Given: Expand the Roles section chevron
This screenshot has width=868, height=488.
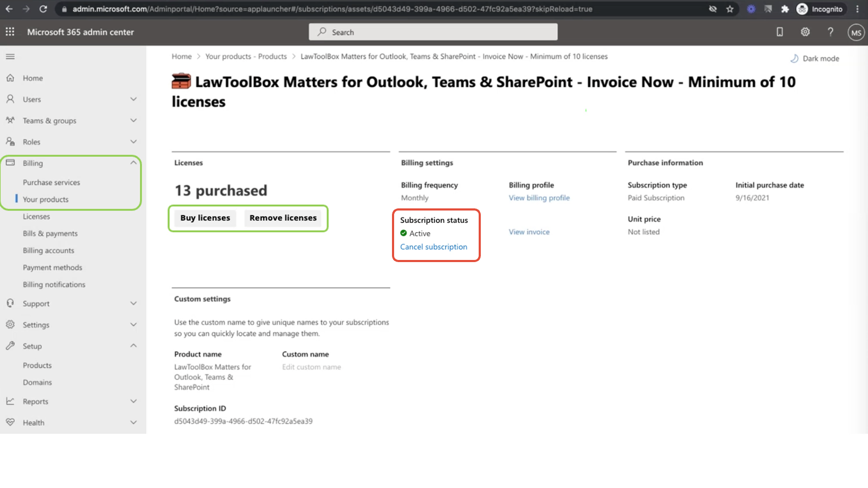Looking at the screenshot, I should point(133,141).
